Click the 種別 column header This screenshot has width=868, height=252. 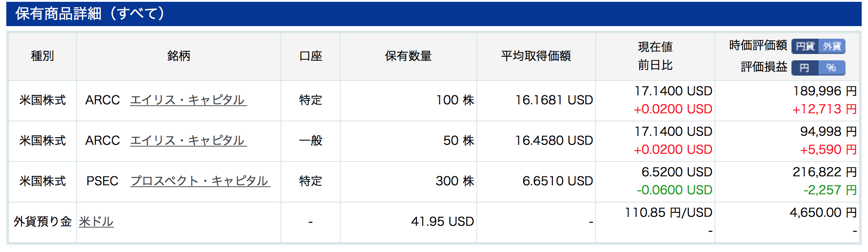tap(42, 56)
